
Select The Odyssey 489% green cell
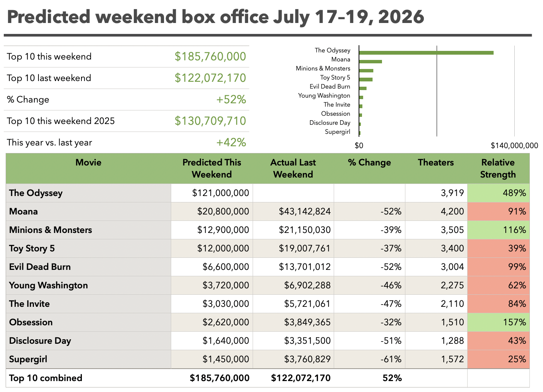point(498,193)
